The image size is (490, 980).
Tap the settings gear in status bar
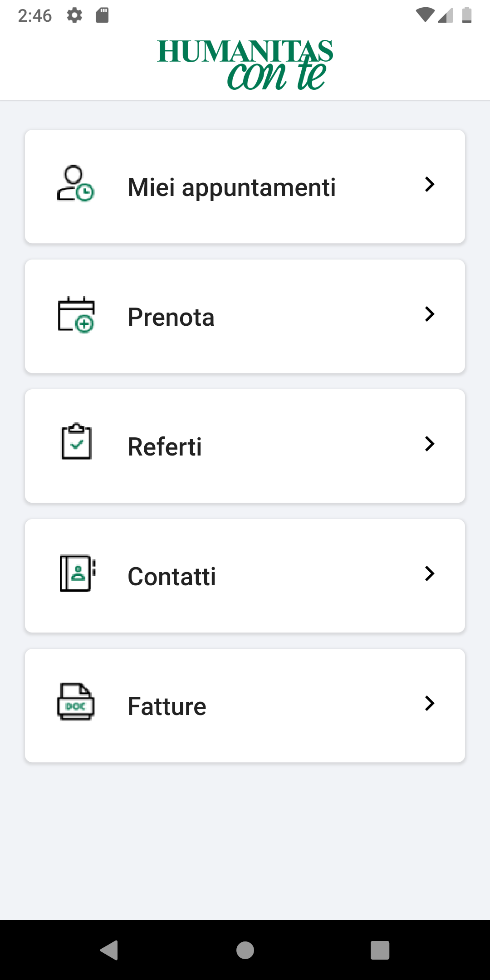click(74, 15)
